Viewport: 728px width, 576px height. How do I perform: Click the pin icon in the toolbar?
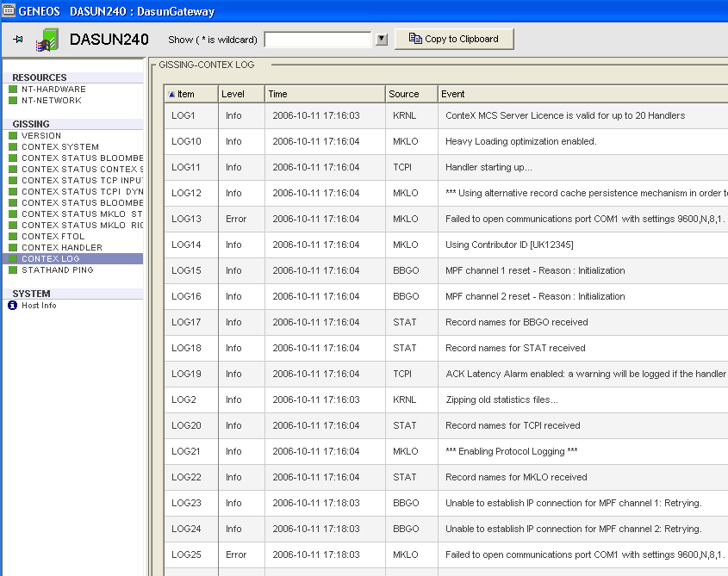tap(18, 40)
